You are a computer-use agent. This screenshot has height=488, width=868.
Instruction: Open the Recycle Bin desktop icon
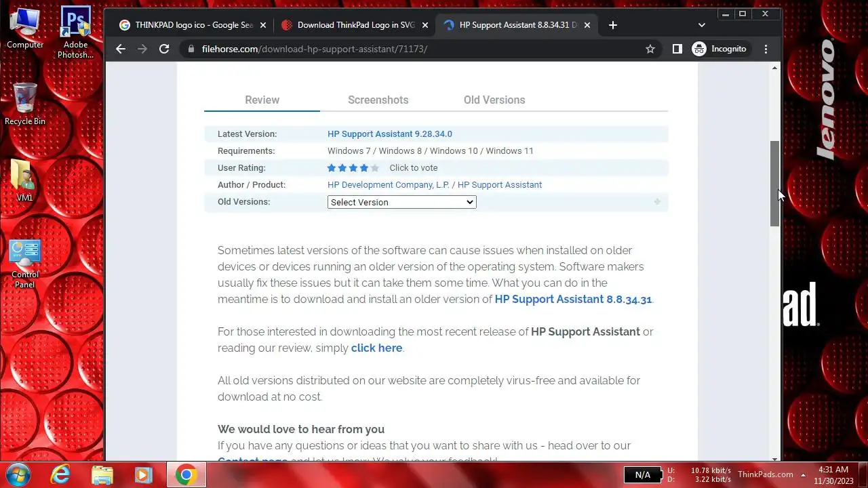point(25,104)
